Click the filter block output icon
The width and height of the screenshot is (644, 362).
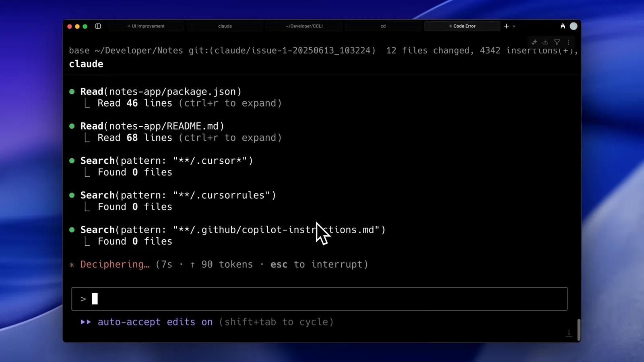[x=557, y=42]
